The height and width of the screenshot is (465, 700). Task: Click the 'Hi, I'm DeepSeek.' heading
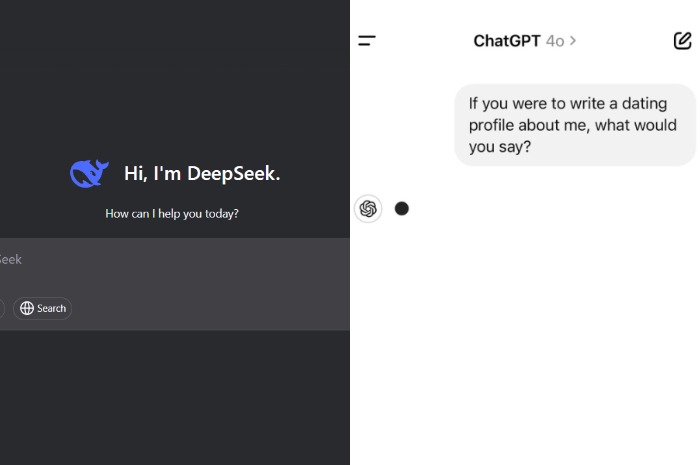click(202, 174)
